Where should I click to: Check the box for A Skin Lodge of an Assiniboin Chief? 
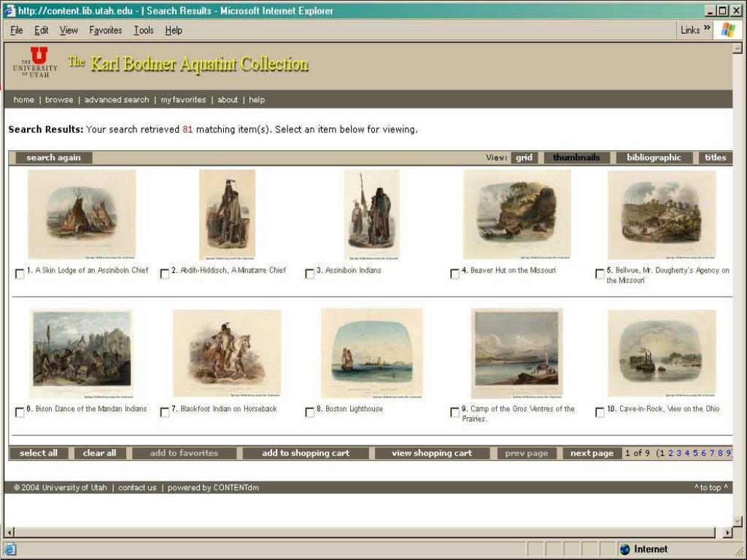click(x=20, y=274)
